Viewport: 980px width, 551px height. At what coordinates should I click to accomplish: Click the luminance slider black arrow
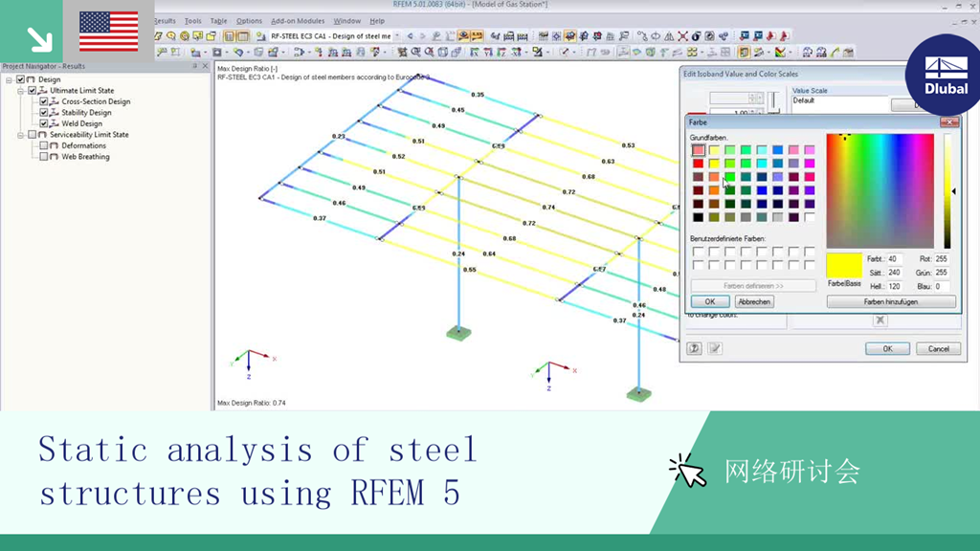[954, 191]
